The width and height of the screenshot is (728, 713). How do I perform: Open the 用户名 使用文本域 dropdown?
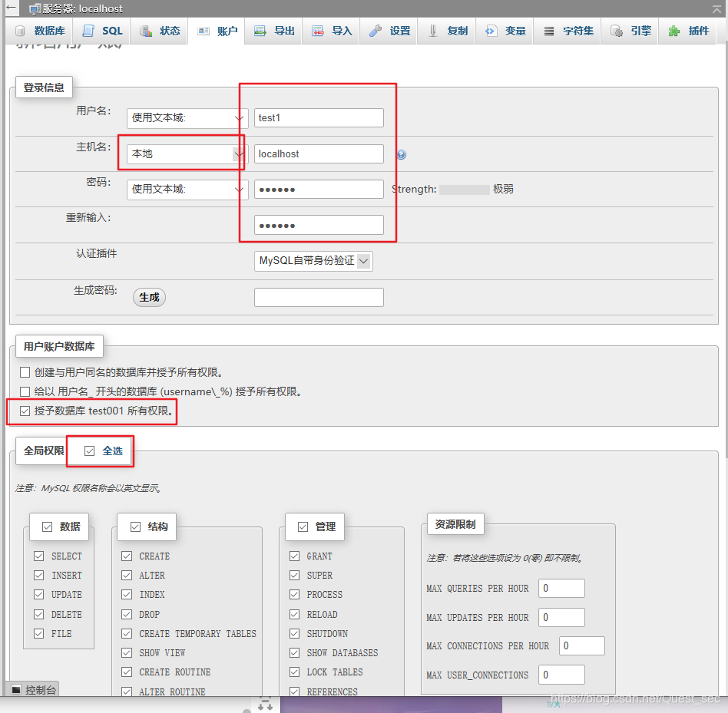click(187, 118)
